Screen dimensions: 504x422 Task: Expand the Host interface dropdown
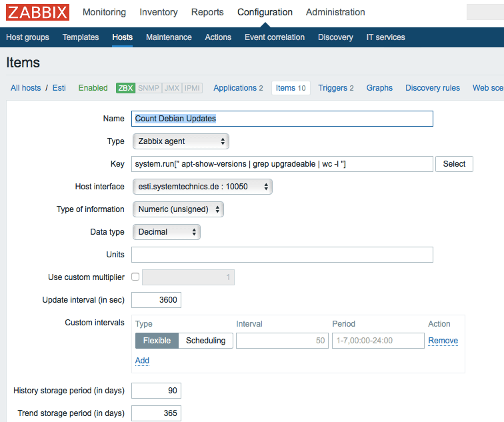203,187
